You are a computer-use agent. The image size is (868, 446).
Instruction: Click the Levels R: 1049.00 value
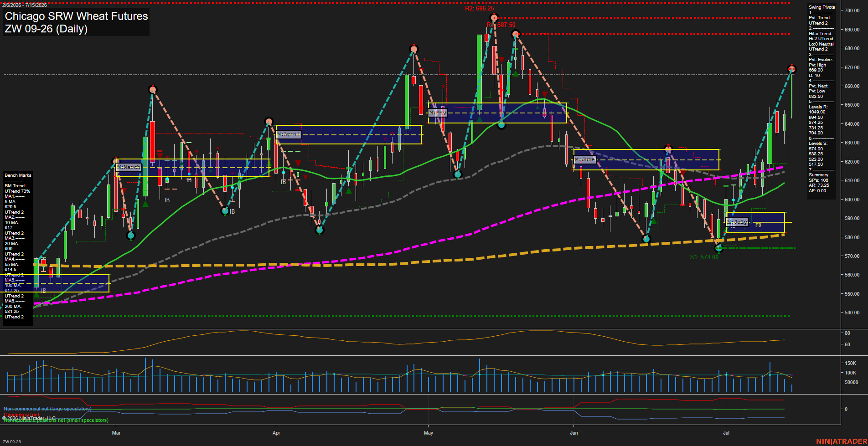(817, 112)
